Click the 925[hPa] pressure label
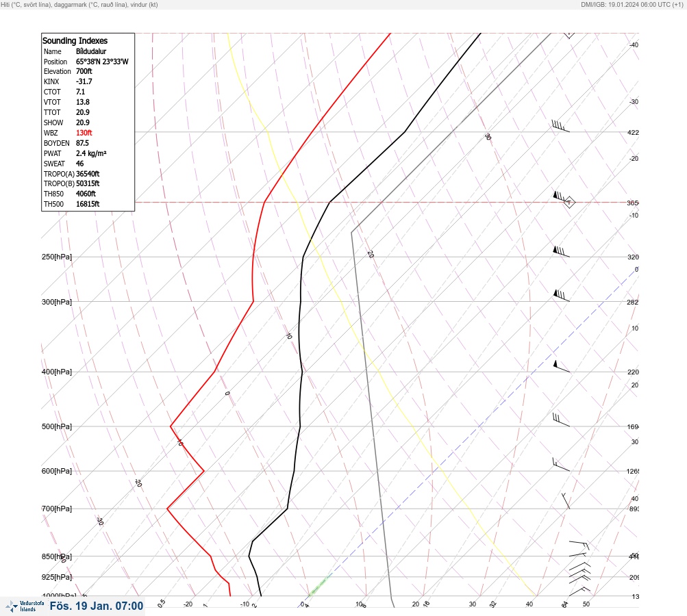 coord(57,577)
